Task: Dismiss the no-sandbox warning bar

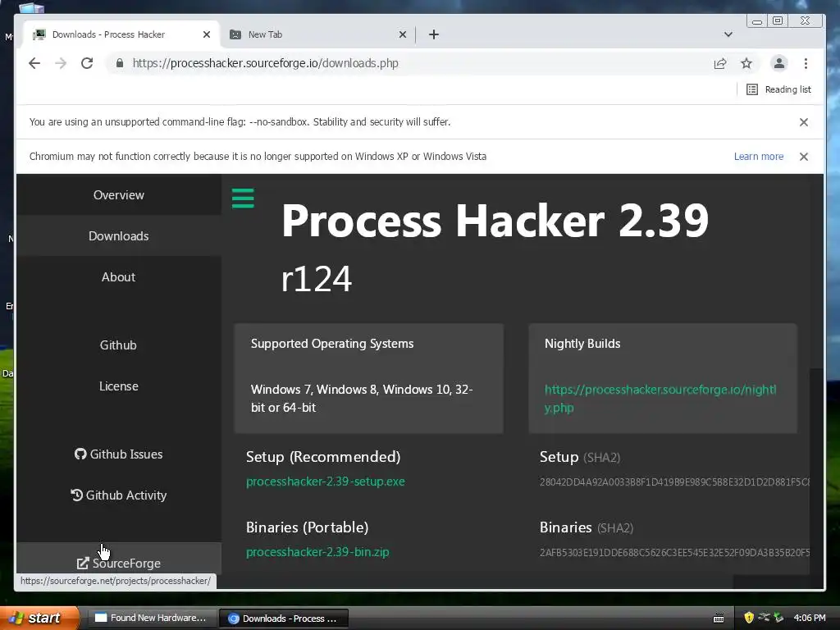Action: pos(804,122)
